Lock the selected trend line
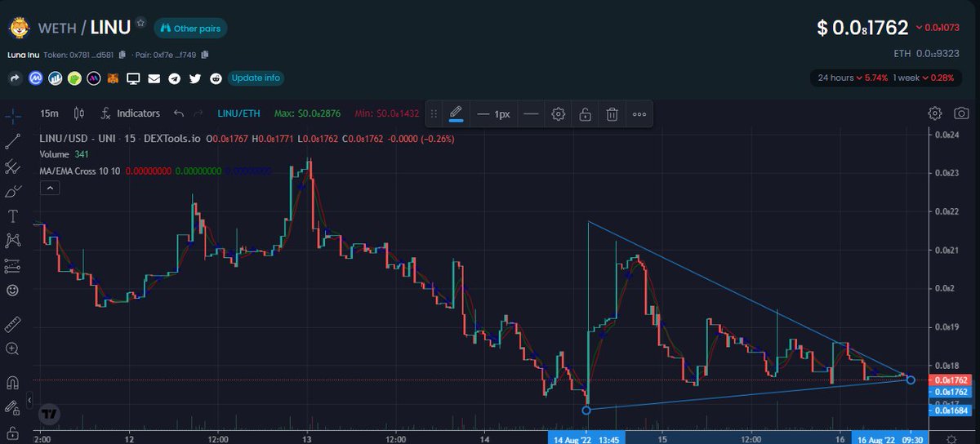The height and width of the screenshot is (444, 980). (x=585, y=114)
